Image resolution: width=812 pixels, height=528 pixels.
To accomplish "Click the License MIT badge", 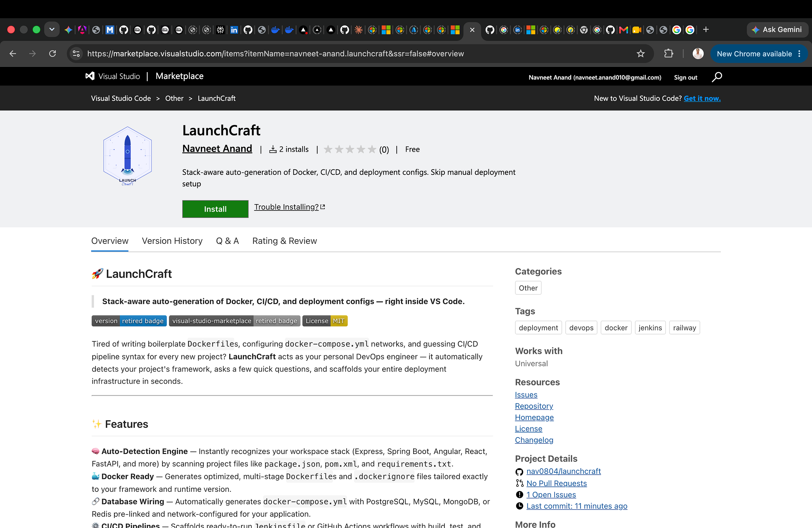I will point(325,321).
